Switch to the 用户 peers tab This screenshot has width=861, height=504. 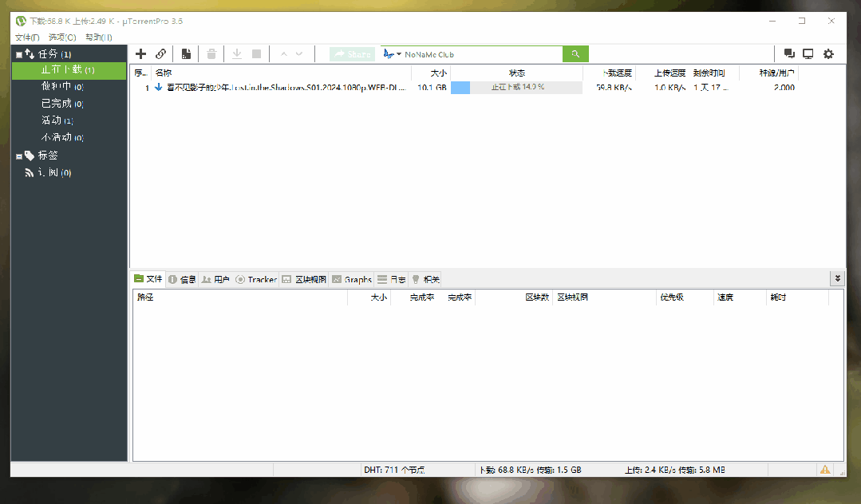[215, 279]
